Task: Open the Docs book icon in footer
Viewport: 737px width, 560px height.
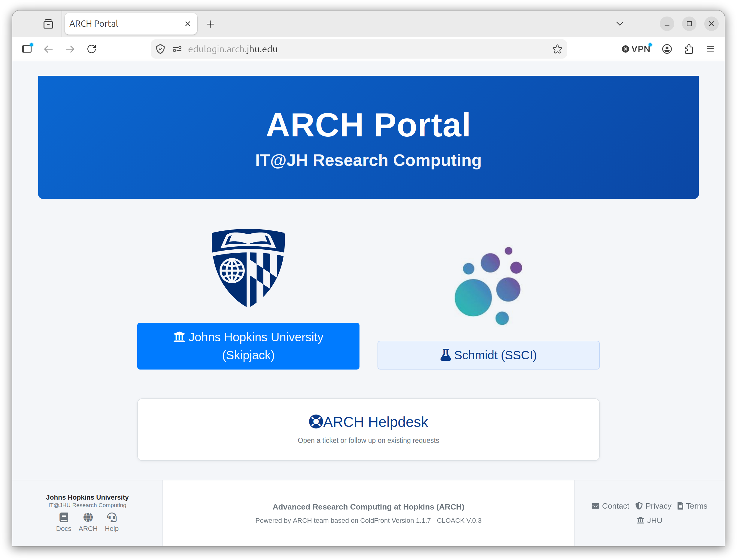Action: (x=64, y=517)
